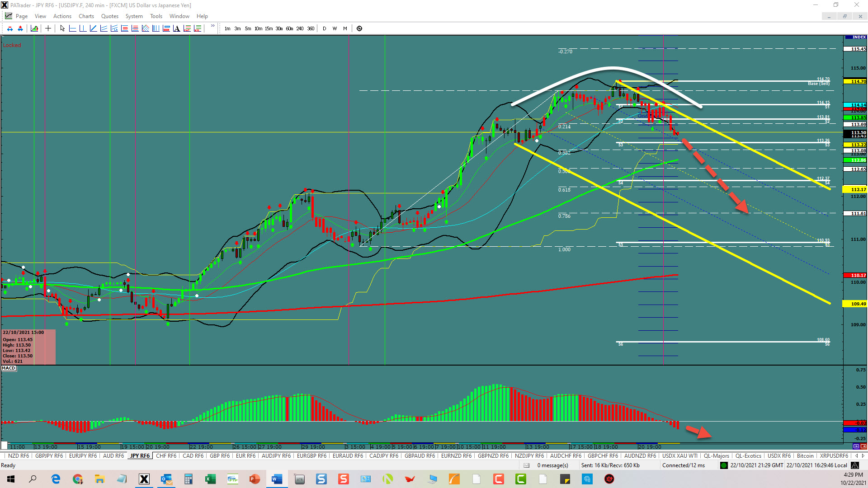This screenshot has height=488, width=868.
Task: Click the clock icon in timeframe toolbar
Action: [x=359, y=28]
